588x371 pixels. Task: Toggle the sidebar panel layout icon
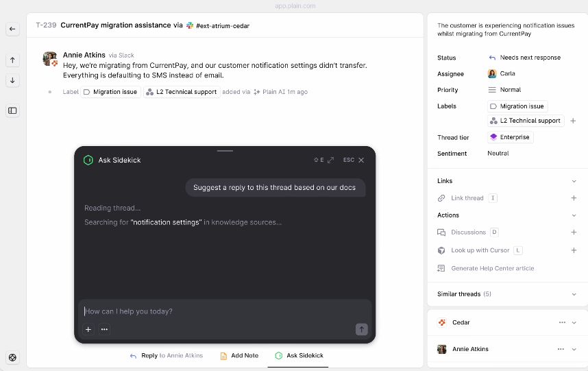[12, 110]
